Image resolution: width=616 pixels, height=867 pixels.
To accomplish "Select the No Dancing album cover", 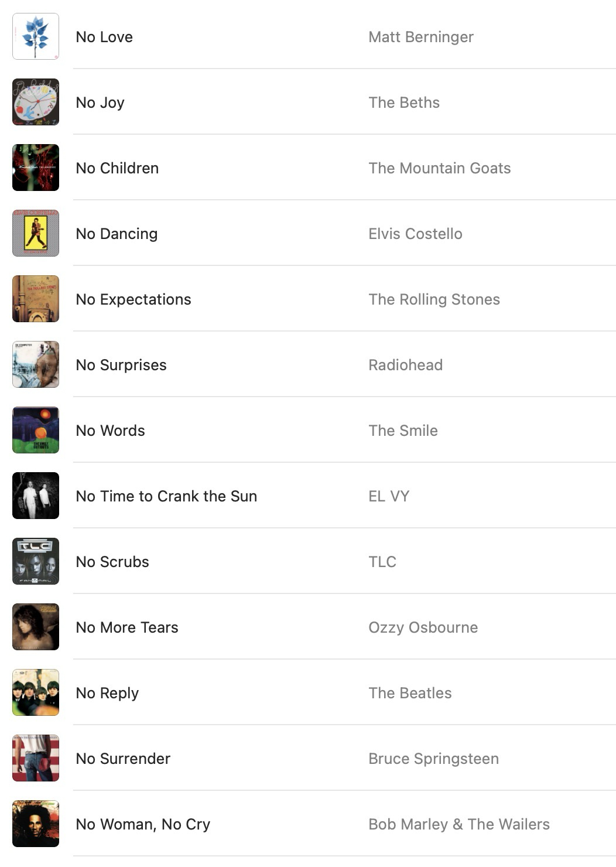I will click(36, 233).
